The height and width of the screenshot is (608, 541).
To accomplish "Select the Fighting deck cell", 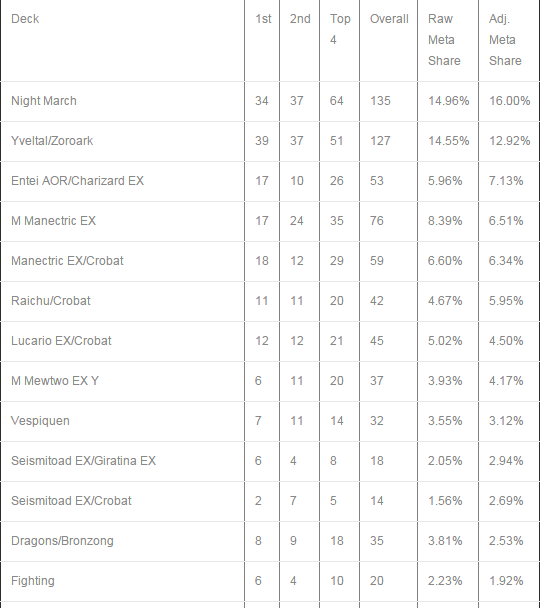I will coord(33,580).
